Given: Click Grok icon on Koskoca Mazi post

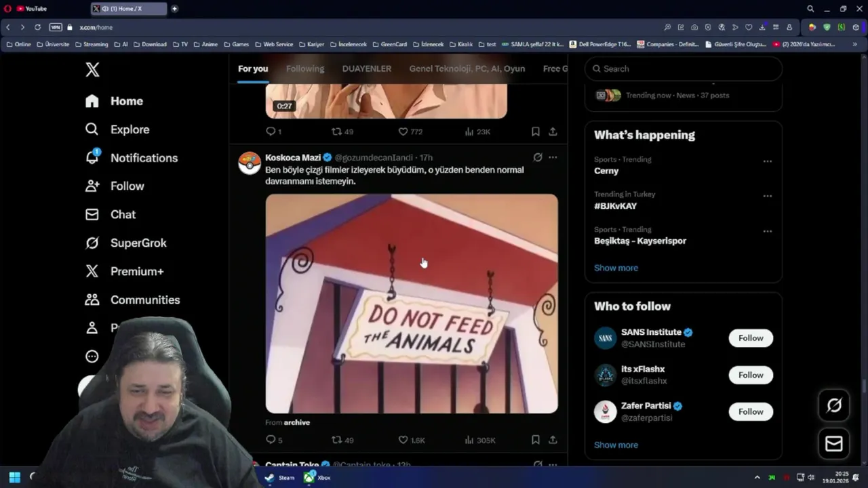Looking at the screenshot, I should [538, 157].
